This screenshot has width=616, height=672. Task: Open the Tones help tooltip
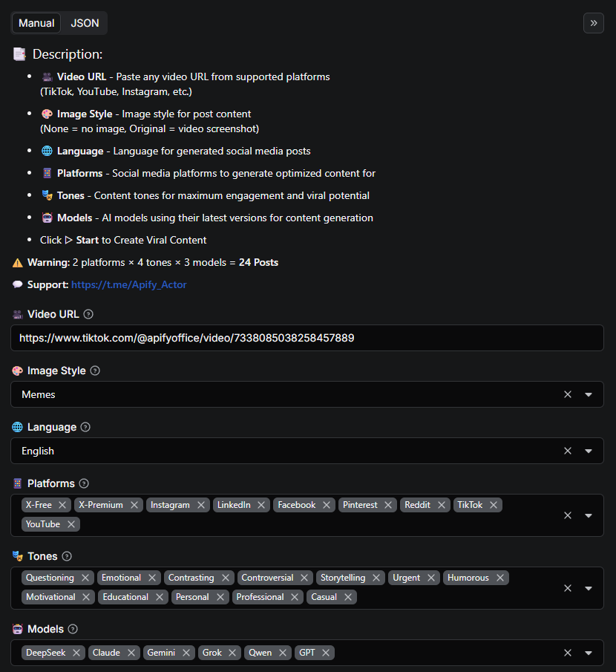click(67, 555)
